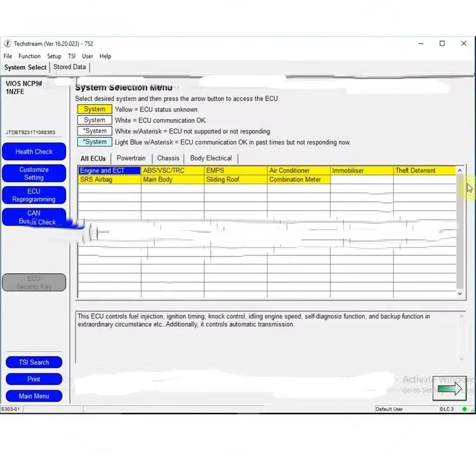Select the All ECUs tab
Screen dimensions: 476x476
coord(93,158)
